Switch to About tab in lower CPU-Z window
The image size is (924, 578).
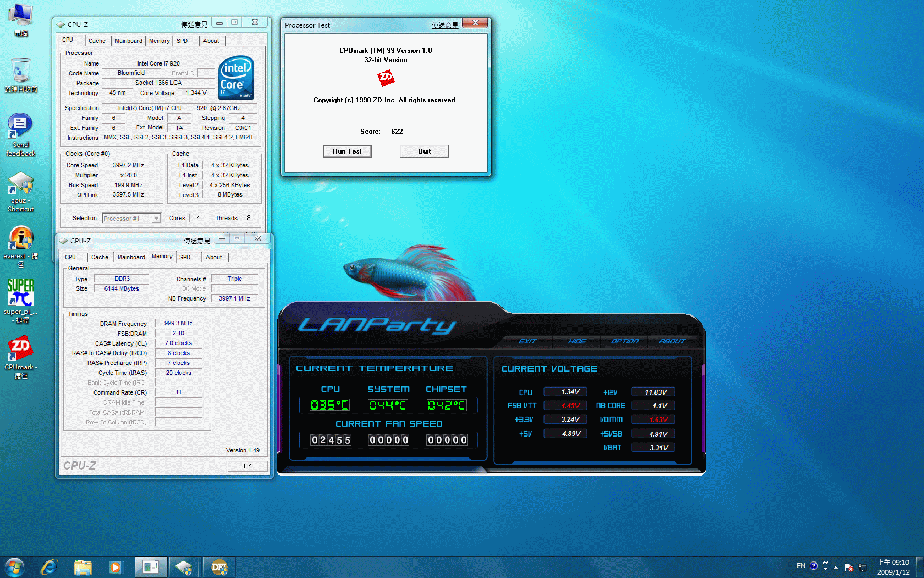click(214, 257)
